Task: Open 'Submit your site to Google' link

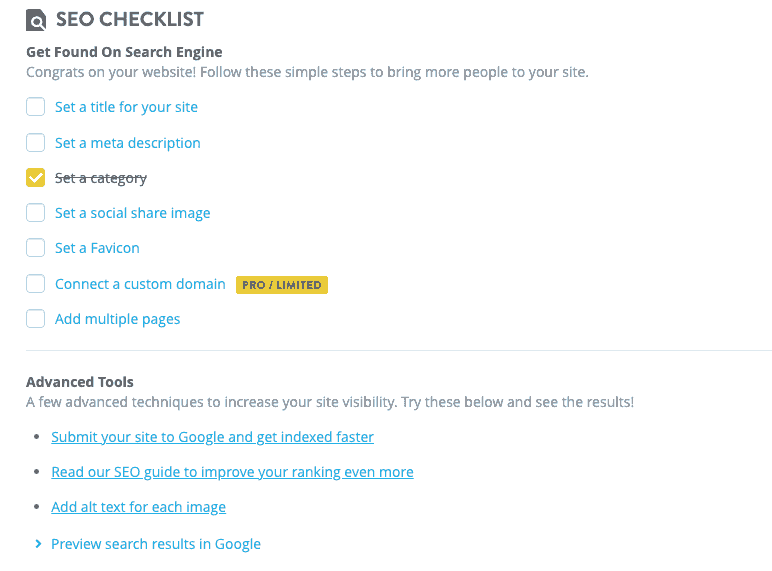Action: pyautogui.click(x=212, y=437)
